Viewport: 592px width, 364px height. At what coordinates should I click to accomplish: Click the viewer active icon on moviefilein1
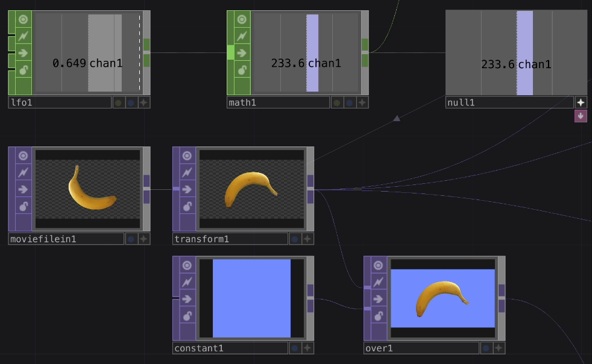click(x=23, y=155)
